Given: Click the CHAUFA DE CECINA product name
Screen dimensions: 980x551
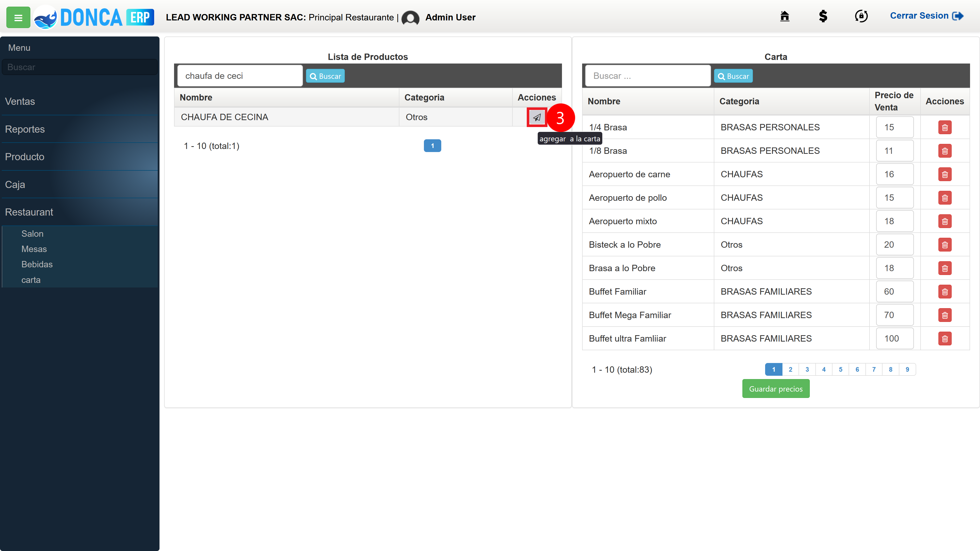Looking at the screenshot, I should [225, 117].
